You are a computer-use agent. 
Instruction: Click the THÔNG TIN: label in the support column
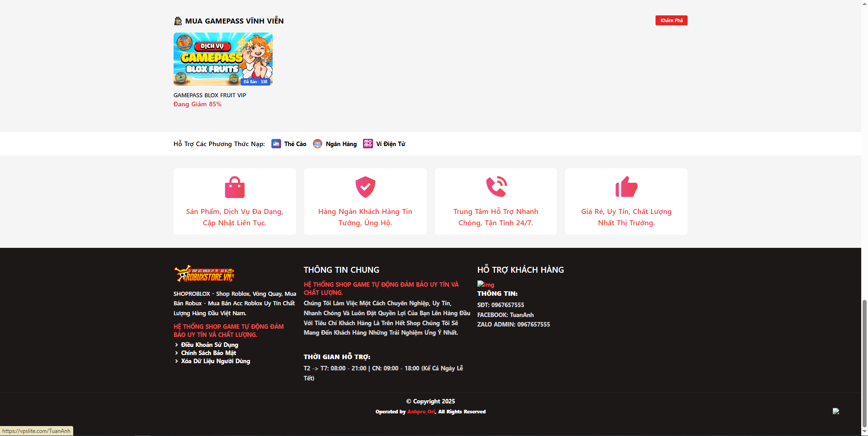(497, 294)
